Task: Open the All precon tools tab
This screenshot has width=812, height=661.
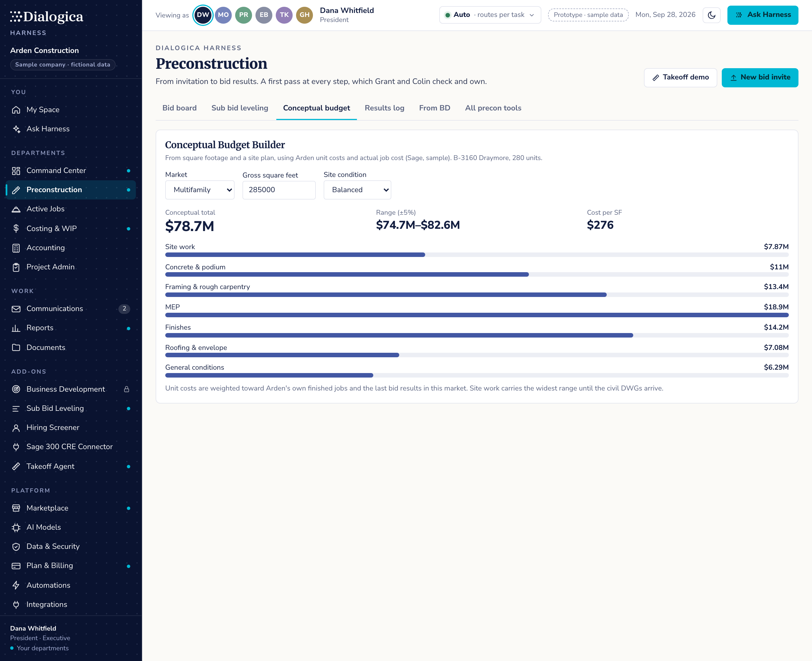Action: (493, 108)
